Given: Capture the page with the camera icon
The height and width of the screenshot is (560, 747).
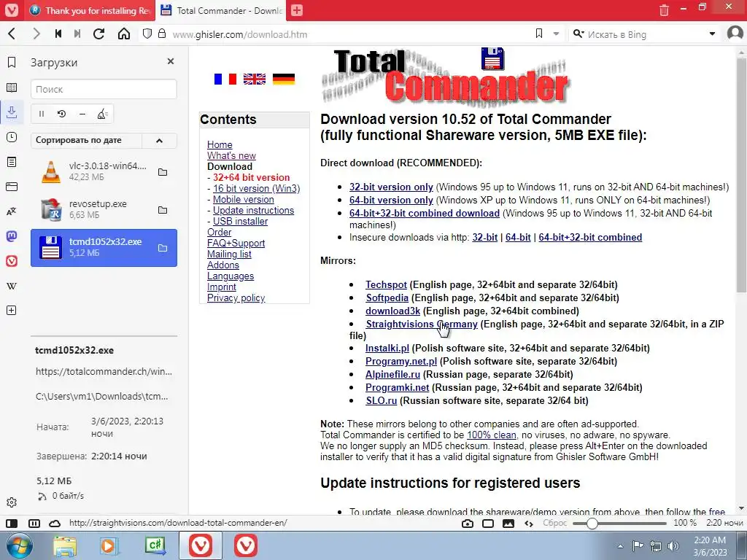Looking at the screenshot, I should [x=468, y=524].
